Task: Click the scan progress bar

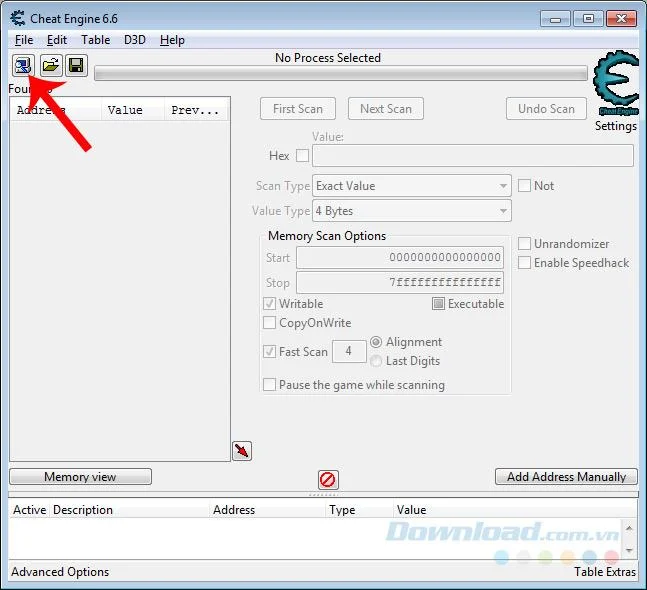Action: pos(341,73)
